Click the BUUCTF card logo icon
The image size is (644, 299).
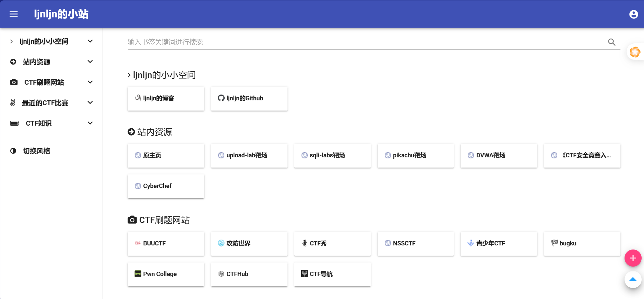point(138,243)
